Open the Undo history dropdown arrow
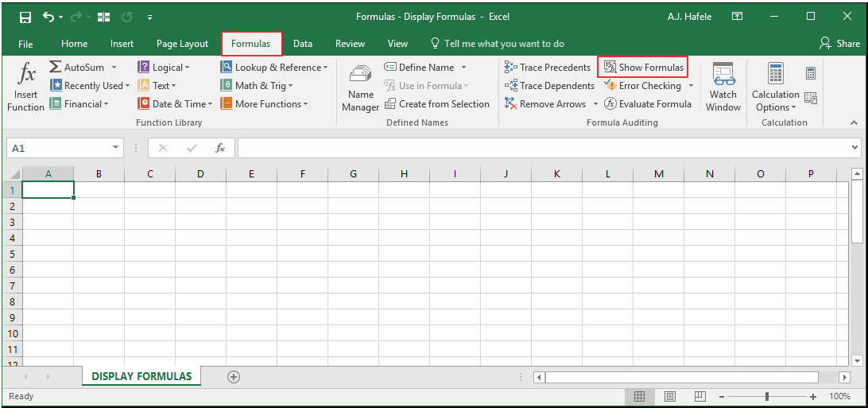 tap(60, 17)
